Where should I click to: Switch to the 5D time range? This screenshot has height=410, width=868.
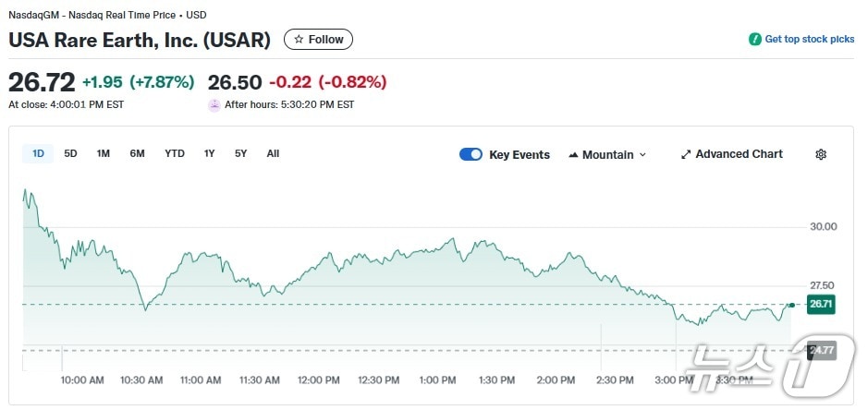click(x=70, y=153)
